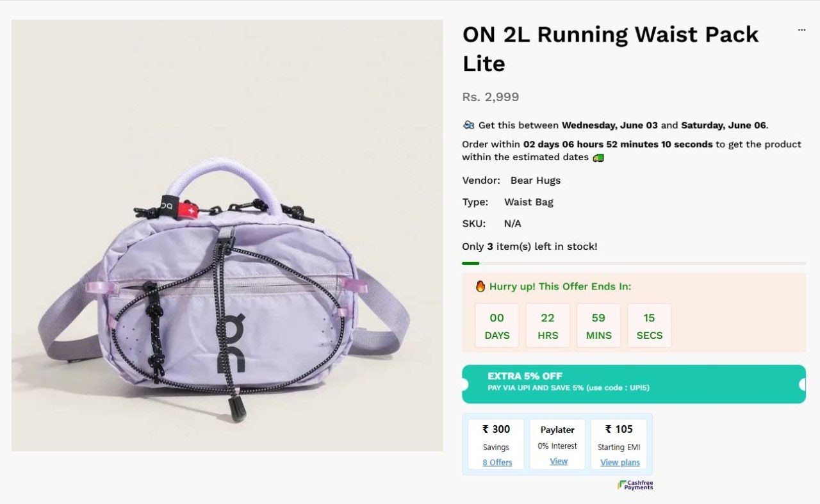This screenshot has width=820, height=504.
Task: Click the product title ON 2L Running Waist Pack Lite
Action: click(611, 49)
